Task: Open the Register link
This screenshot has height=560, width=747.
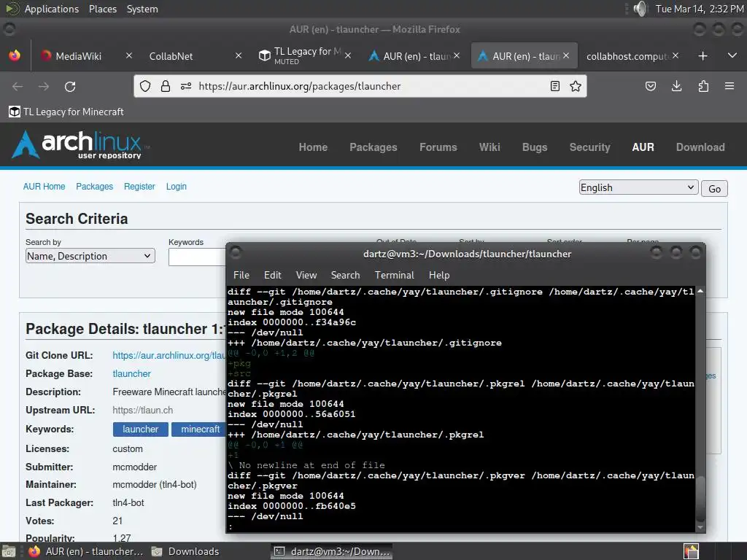Action: 139,186
